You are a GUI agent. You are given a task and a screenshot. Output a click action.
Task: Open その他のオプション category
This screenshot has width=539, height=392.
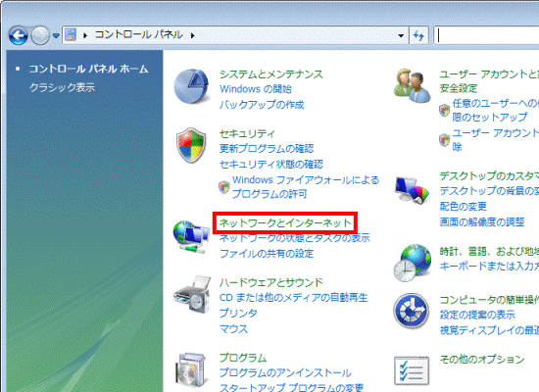482,360
